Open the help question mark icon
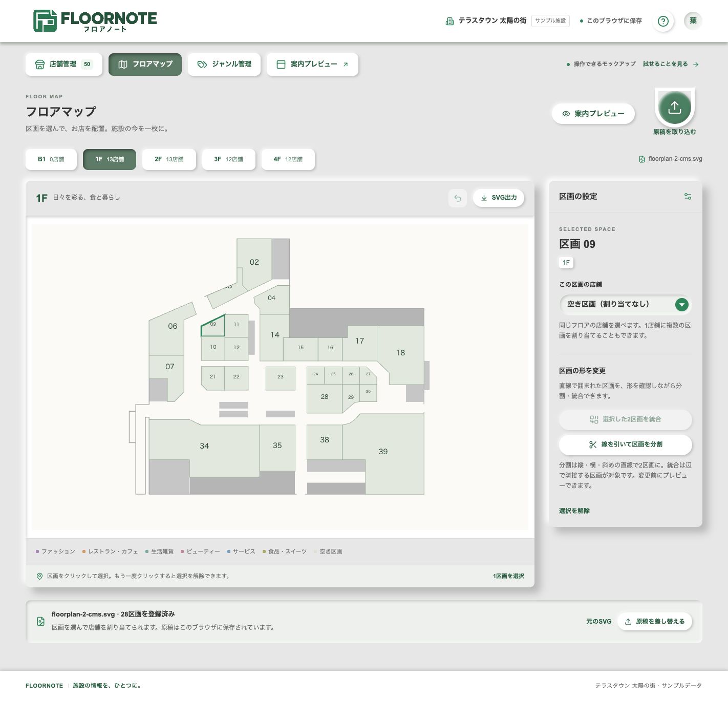728x701 pixels. click(x=663, y=21)
